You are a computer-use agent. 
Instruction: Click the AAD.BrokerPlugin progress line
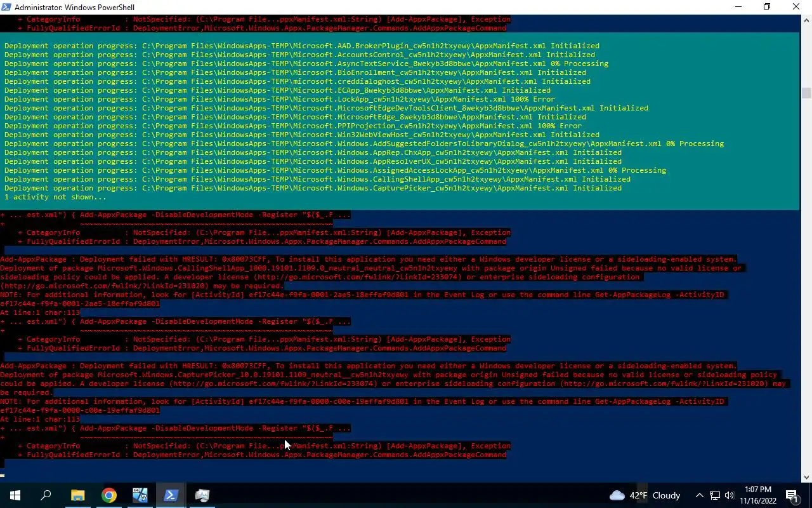coord(302,46)
